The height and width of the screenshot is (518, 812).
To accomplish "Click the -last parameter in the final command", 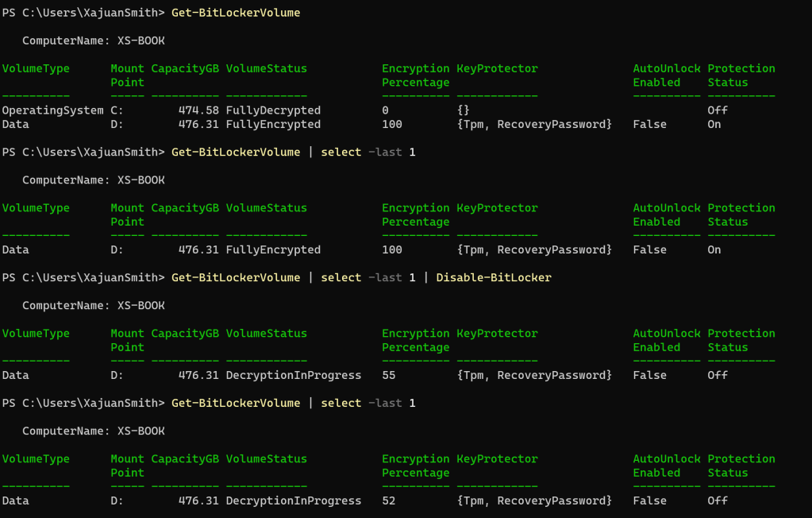I will 385,403.
